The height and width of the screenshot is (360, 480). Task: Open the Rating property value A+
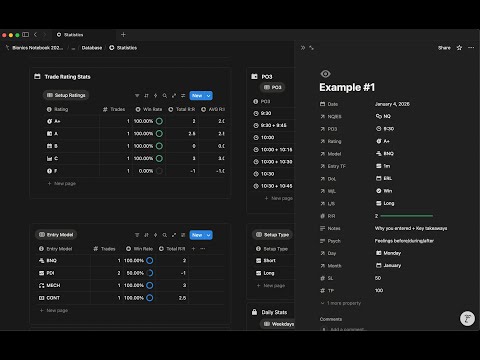click(383, 141)
